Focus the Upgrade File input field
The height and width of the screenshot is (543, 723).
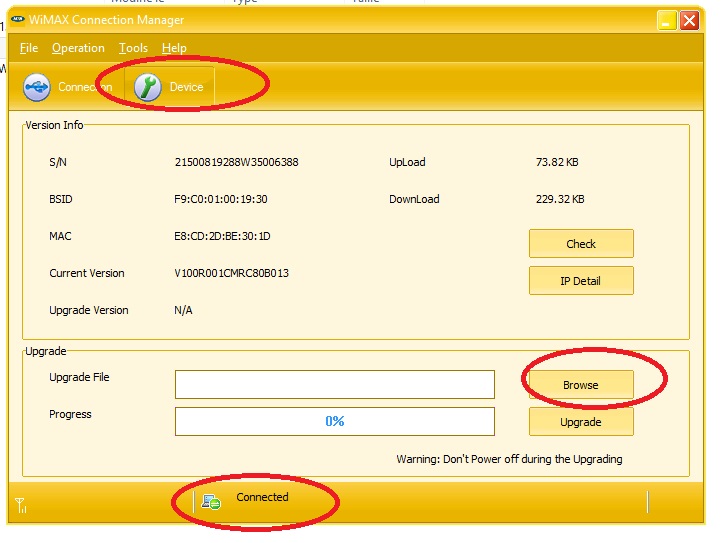tap(335, 384)
